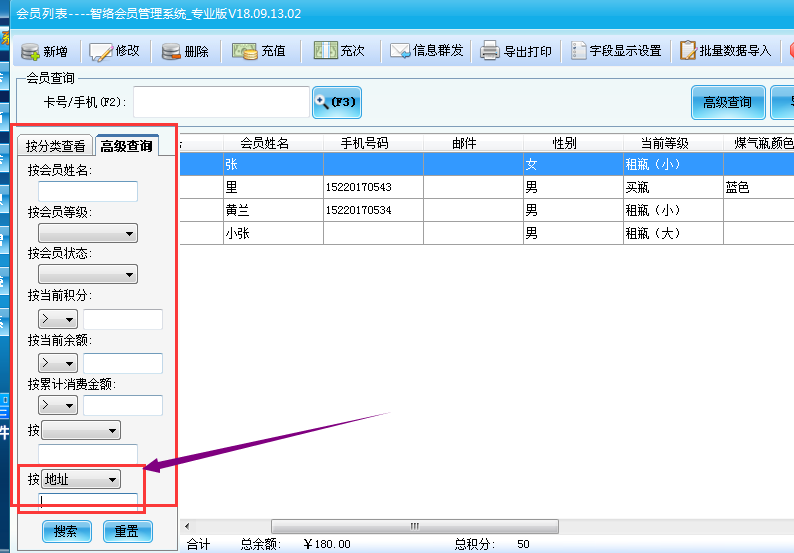
Task: Click the 卡号/手机 search input field
Action: 221,102
